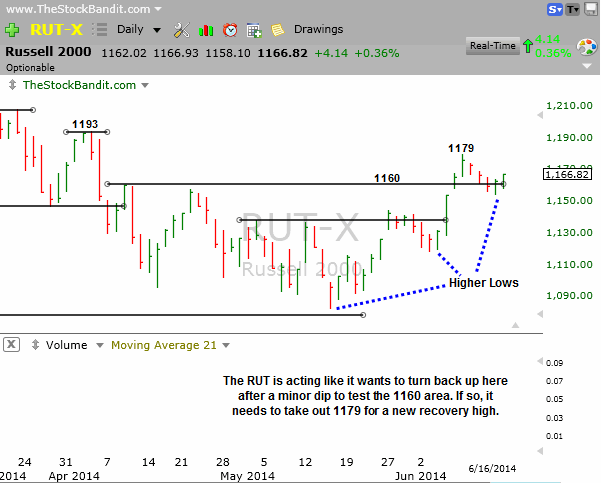Click the Optionable label
This screenshot has width=601, height=483.
pos(30,67)
